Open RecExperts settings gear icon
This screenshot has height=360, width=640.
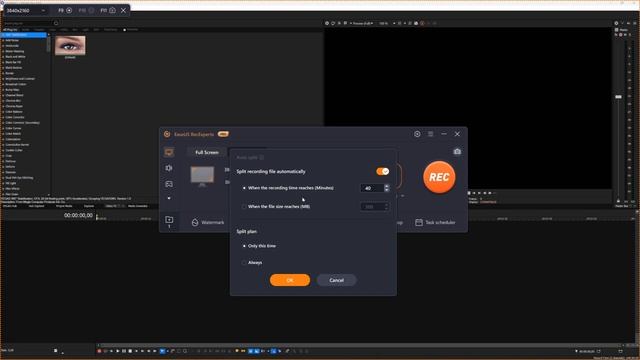[x=417, y=134]
